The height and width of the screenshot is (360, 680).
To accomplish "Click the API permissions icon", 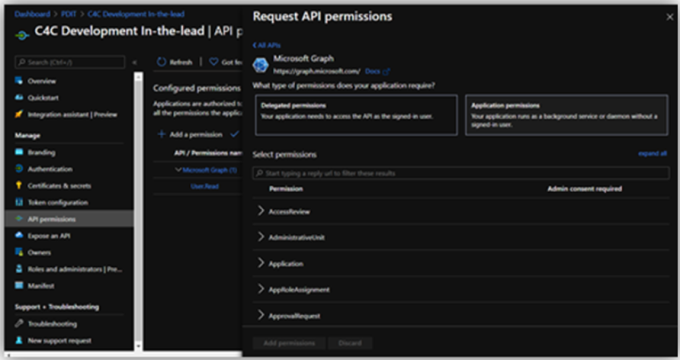I will click(19, 219).
